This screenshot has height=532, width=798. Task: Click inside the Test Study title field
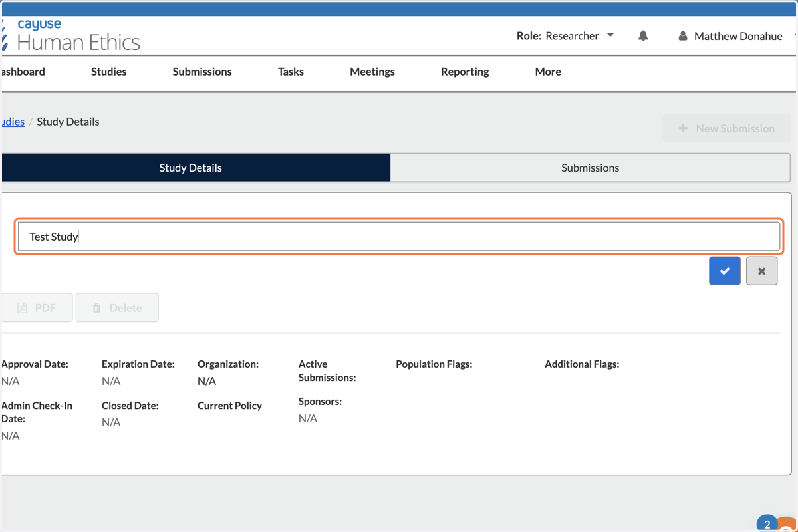(x=399, y=237)
